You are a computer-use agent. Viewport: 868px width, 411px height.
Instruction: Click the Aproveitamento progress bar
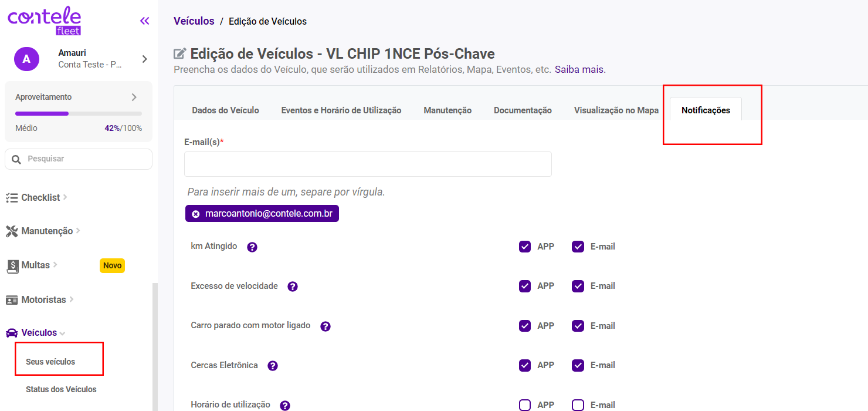pos(79,113)
